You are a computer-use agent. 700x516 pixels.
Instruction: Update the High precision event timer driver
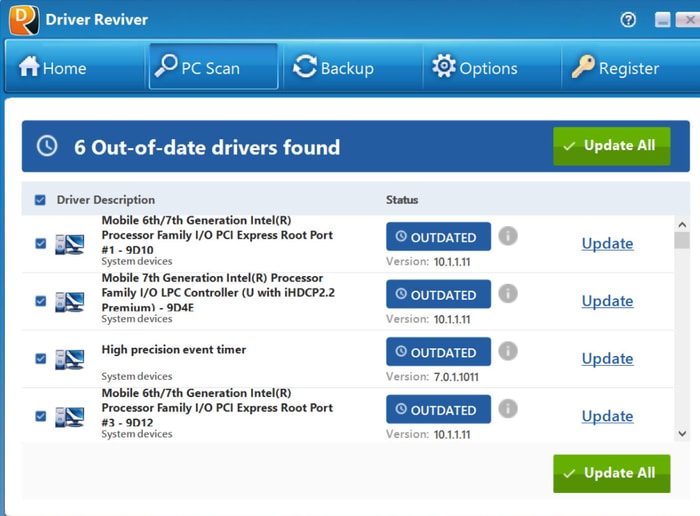coord(608,359)
